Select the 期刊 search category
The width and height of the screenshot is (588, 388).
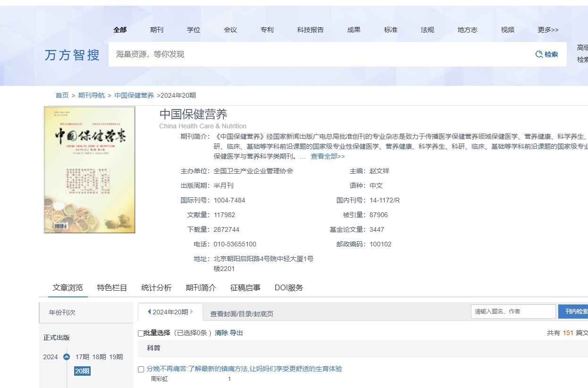tap(157, 30)
